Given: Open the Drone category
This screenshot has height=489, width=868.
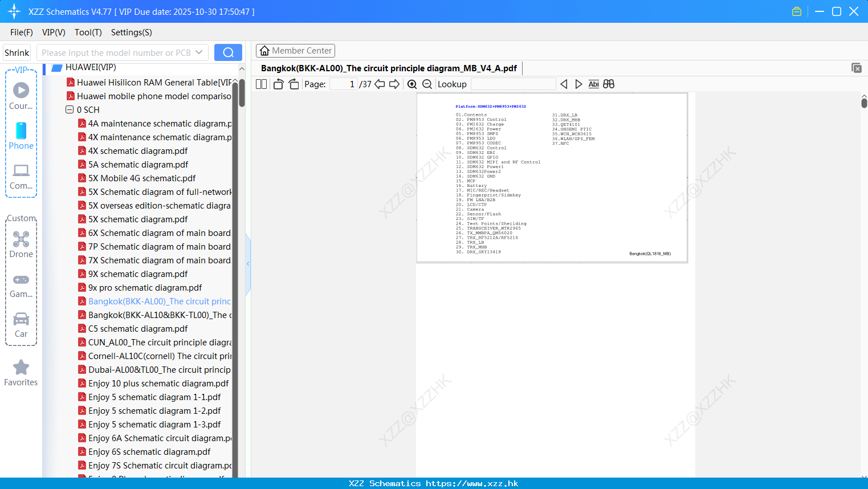Looking at the screenshot, I should (x=21, y=244).
